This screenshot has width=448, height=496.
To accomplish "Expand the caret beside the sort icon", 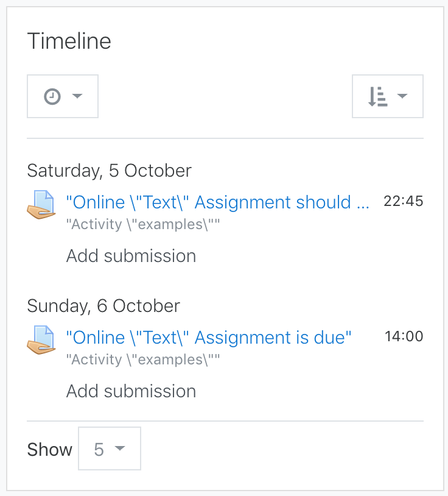I will (402, 96).
